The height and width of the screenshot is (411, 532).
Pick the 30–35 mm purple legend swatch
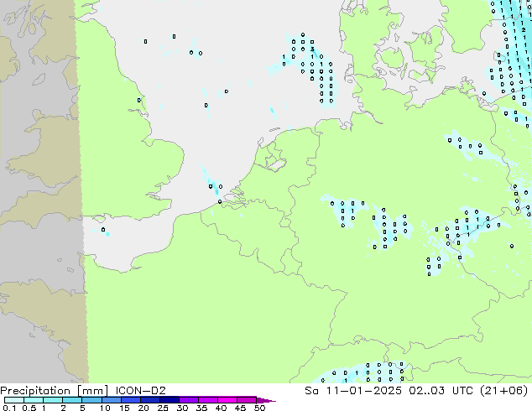189,400
